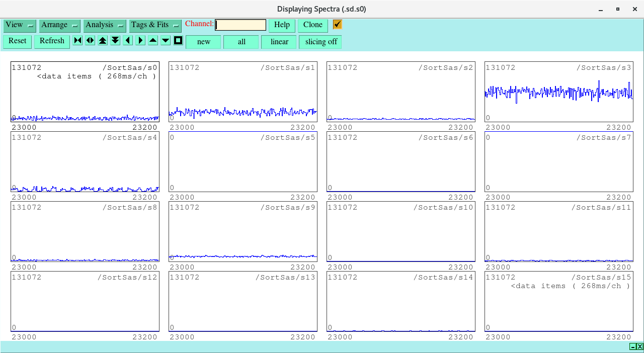Click the hollow square full-view icon

click(x=178, y=41)
